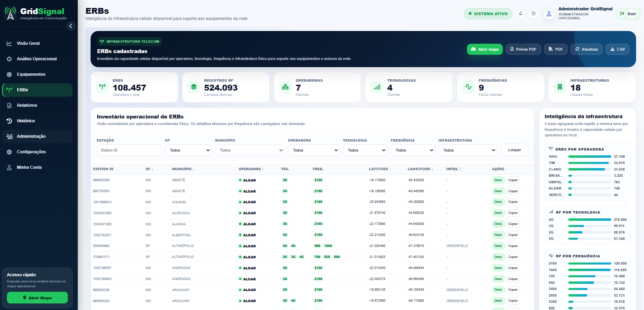
Task: Click the GridSignal logo
Action: point(35,13)
